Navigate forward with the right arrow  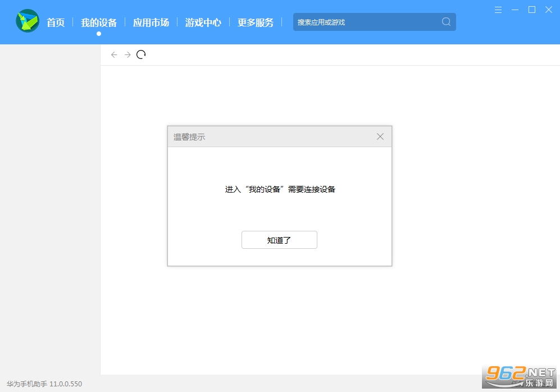click(x=128, y=54)
